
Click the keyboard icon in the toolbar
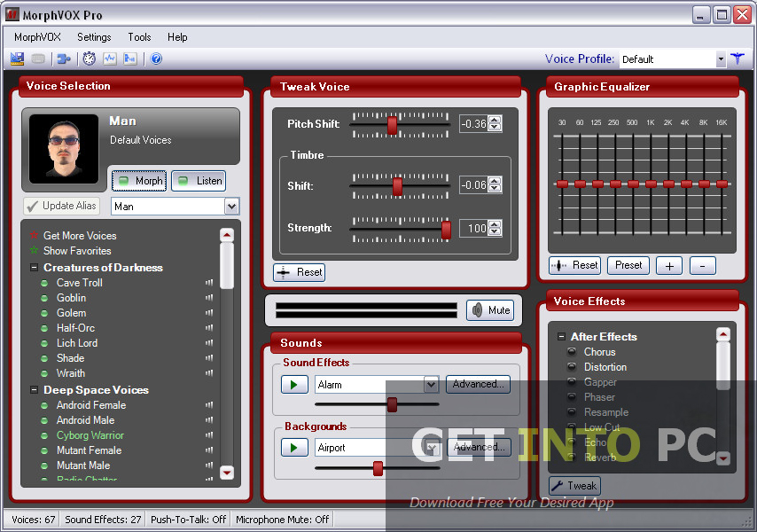[x=38, y=59]
